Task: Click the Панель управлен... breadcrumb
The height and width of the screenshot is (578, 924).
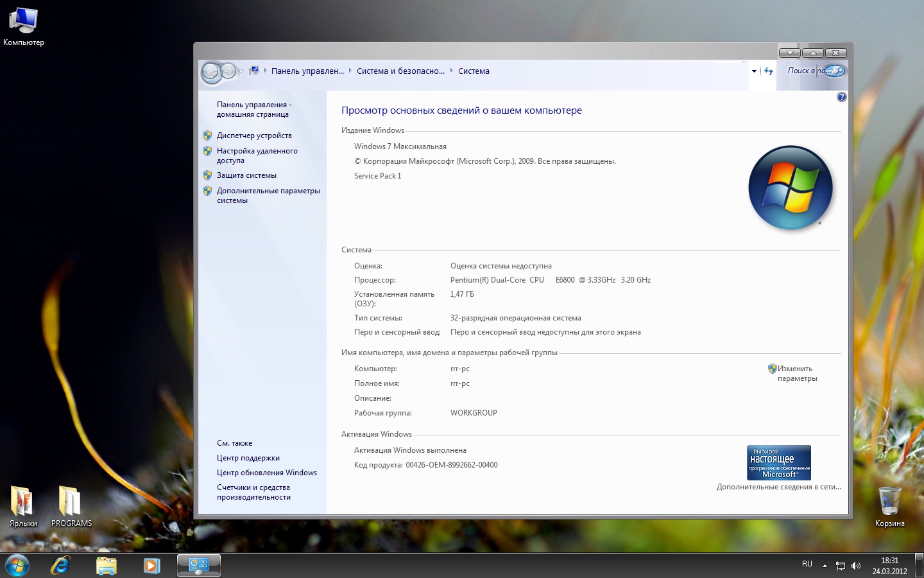Action: (307, 71)
